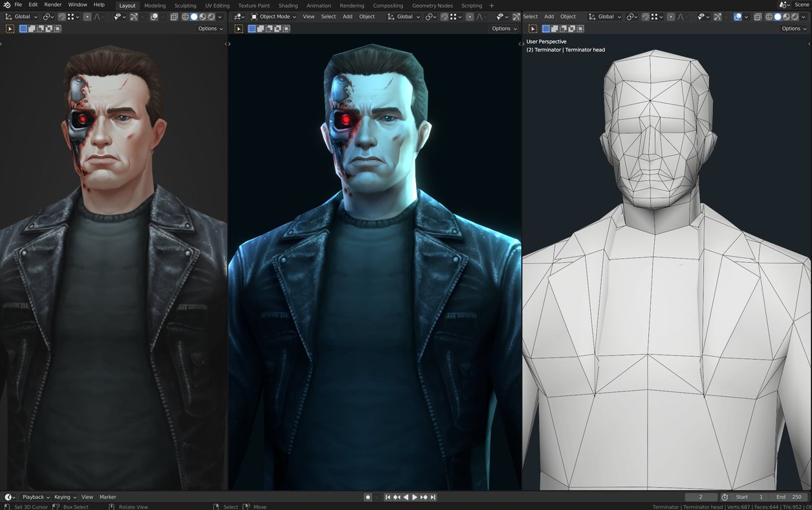Toggle snapping magnet in left viewport
Image resolution: width=812 pixels, height=510 pixels.
[x=62, y=17]
